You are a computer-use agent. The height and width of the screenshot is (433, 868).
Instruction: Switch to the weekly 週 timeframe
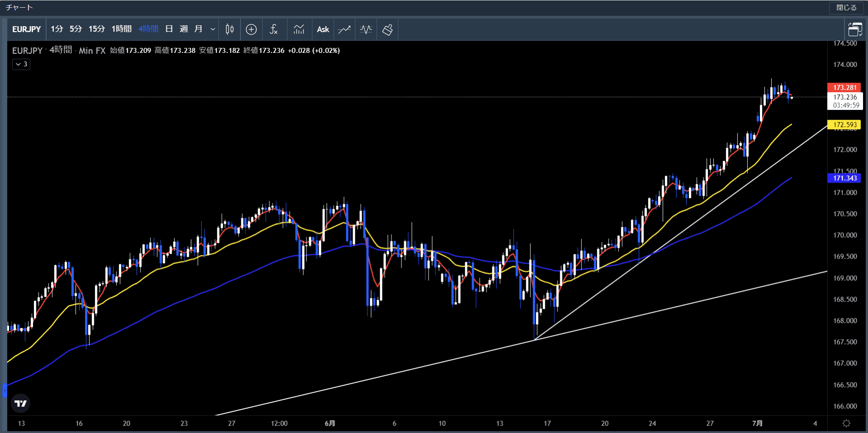point(184,29)
